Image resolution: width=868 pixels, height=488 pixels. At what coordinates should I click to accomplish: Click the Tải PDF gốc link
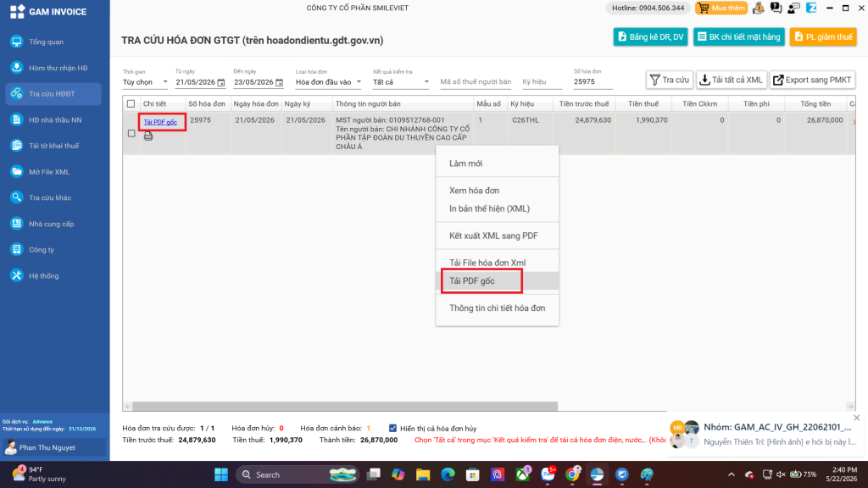tap(160, 122)
